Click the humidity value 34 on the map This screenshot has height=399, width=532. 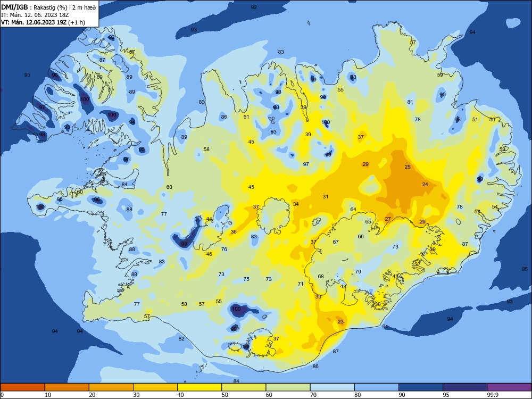[296, 204]
